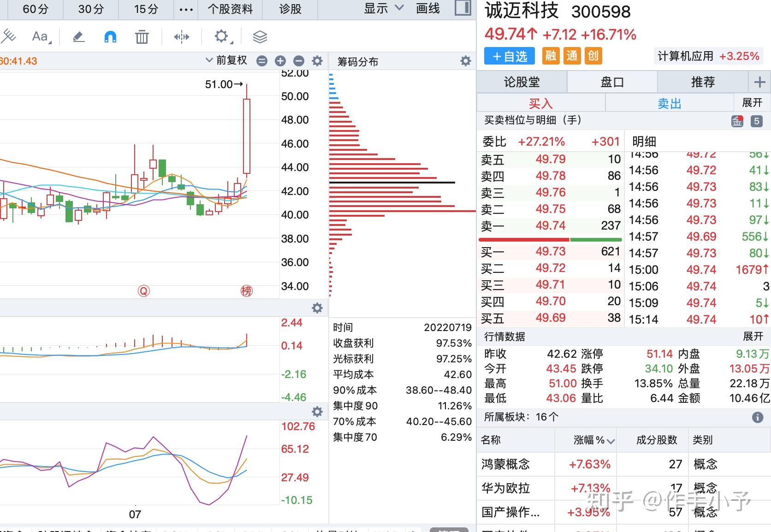Open the 前复权 adjustment dropdown
The height and width of the screenshot is (532, 771).
226,60
